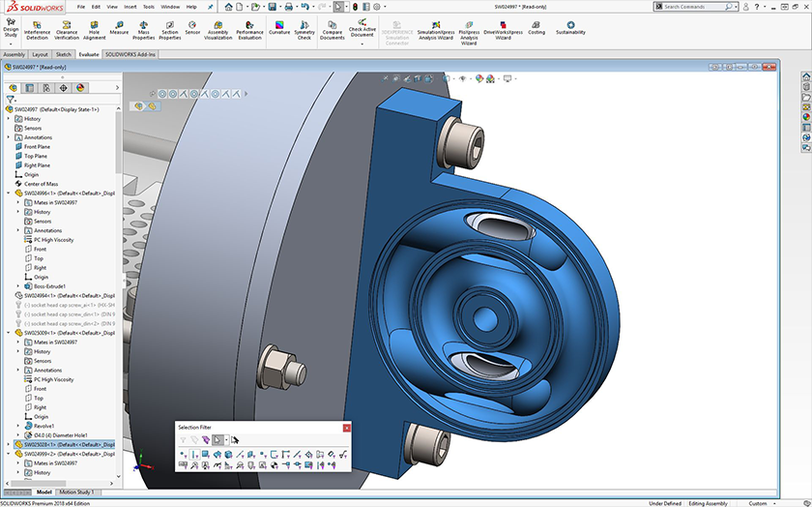
Task: Open Mass Properties
Action: tap(143, 31)
